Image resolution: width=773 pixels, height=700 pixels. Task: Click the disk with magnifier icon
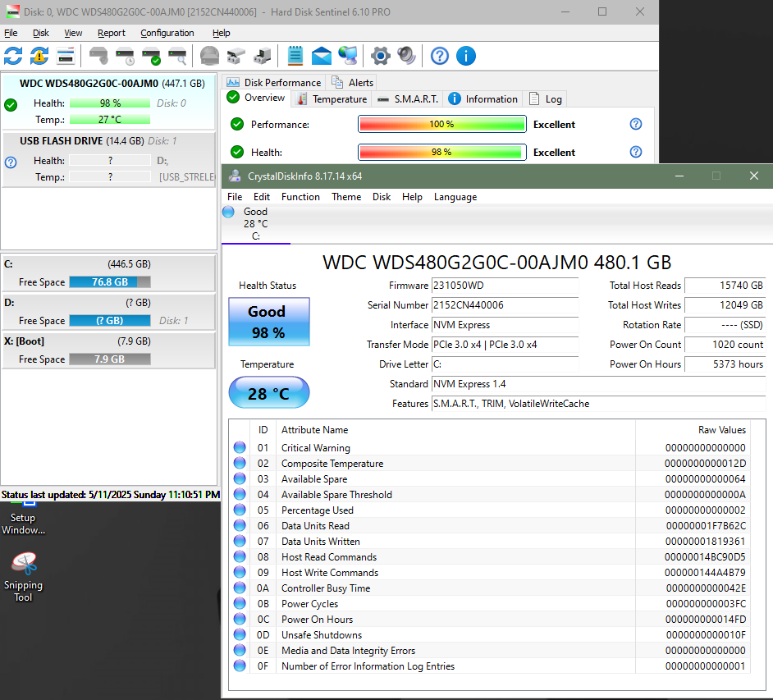[177, 56]
